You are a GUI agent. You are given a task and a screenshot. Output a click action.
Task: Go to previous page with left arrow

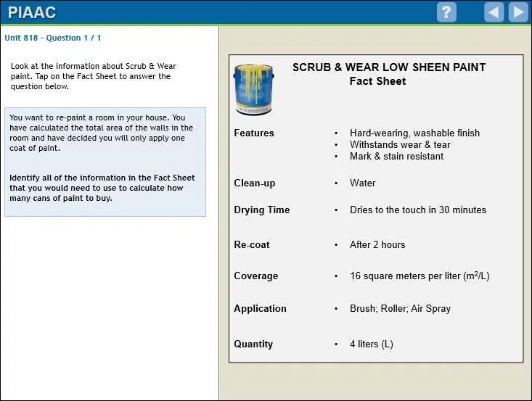click(494, 12)
